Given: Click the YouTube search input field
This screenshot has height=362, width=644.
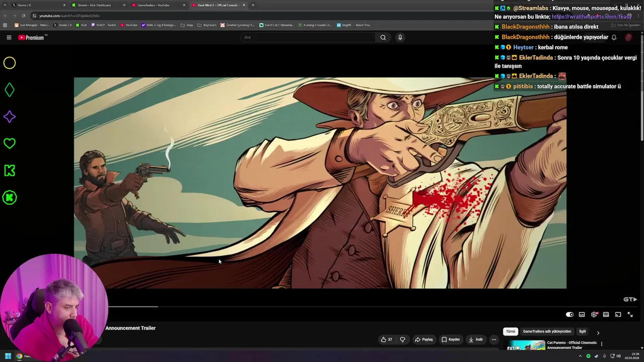Looking at the screenshot, I should point(308,37).
